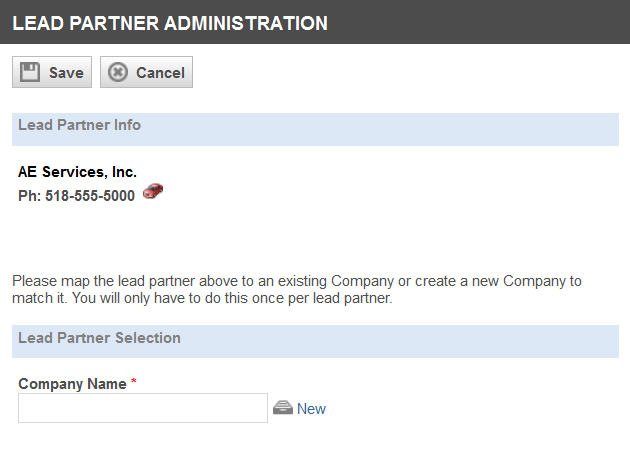Click the red car icon beside phone number

pyautogui.click(x=153, y=191)
